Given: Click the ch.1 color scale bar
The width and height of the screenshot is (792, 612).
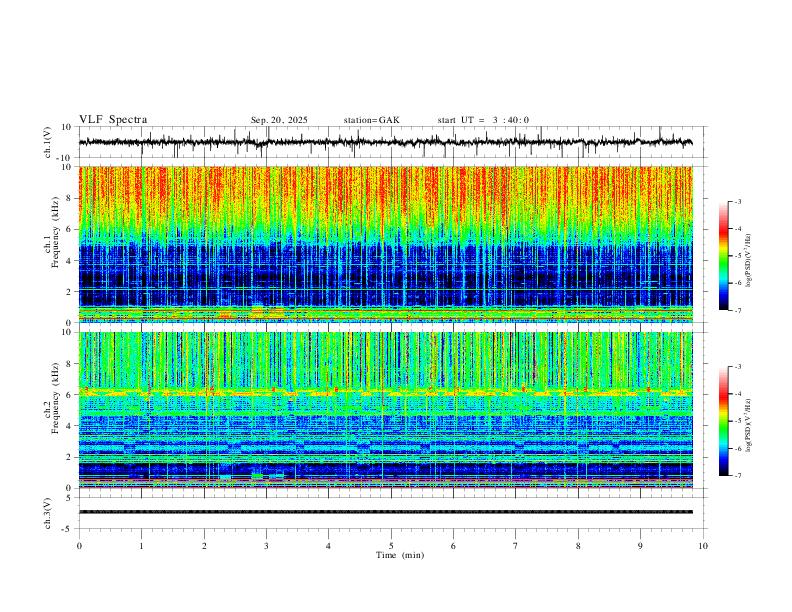Looking at the screenshot, I should point(724,256).
